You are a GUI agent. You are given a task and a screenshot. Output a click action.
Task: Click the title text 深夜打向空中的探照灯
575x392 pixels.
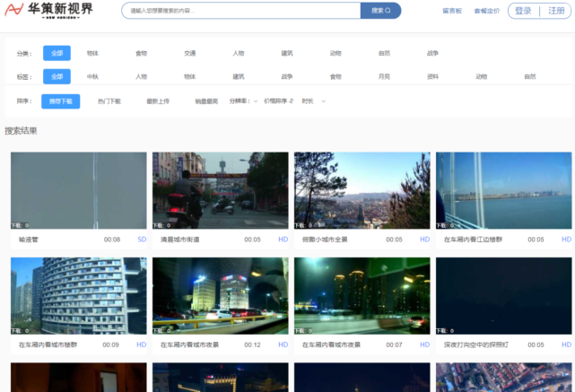(476, 344)
